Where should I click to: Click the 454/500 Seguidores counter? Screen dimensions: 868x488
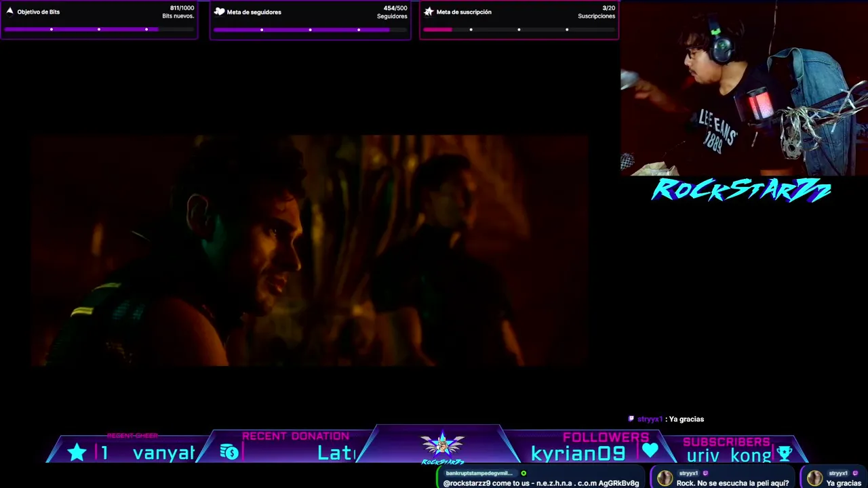click(x=395, y=8)
